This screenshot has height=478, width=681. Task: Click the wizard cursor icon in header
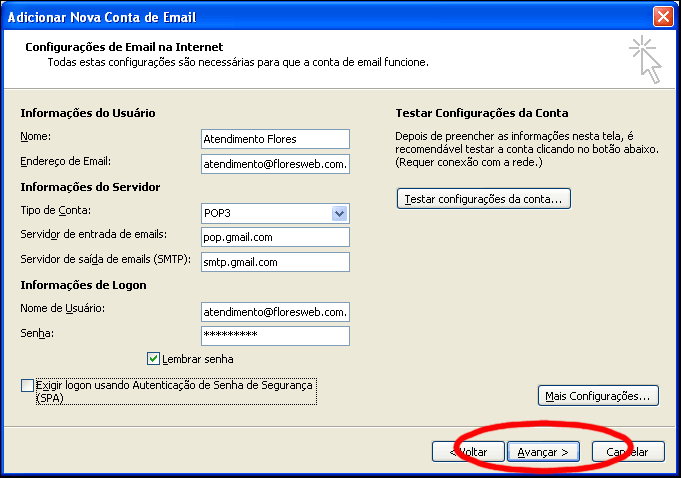click(x=645, y=60)
